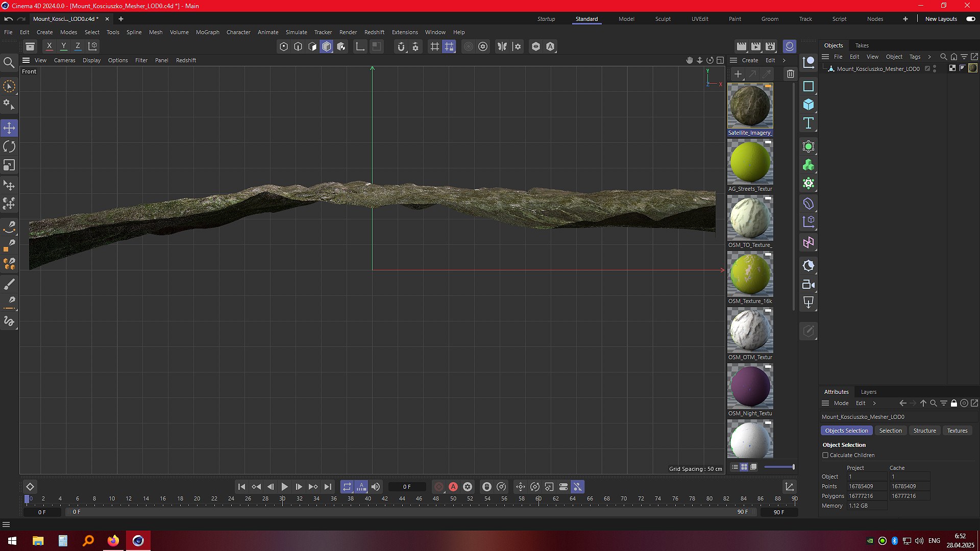Click the Record Active Objects button
This screenshot has height=551, width=980.
438,487
